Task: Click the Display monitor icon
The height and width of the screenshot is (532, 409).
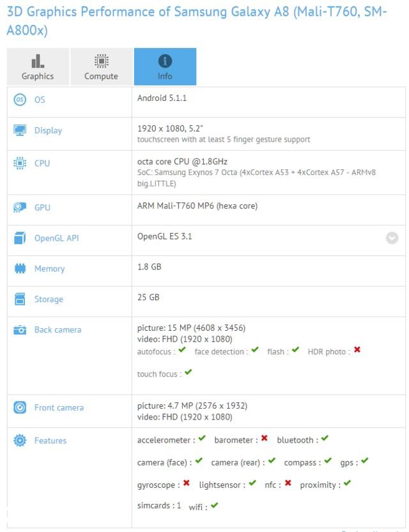Action: point(20,130)
